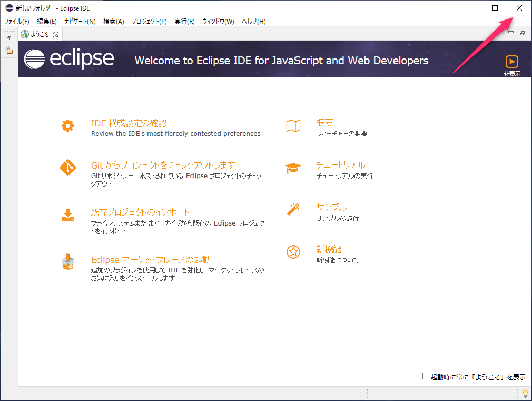Image resolution: width=532 pixels, height=401 pixels.
Task: Select the ようこそ tab
Action: pyautogui.click(x=40, y=34)
